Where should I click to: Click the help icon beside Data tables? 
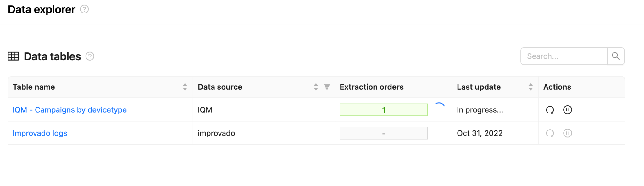(x=90, y=56)
